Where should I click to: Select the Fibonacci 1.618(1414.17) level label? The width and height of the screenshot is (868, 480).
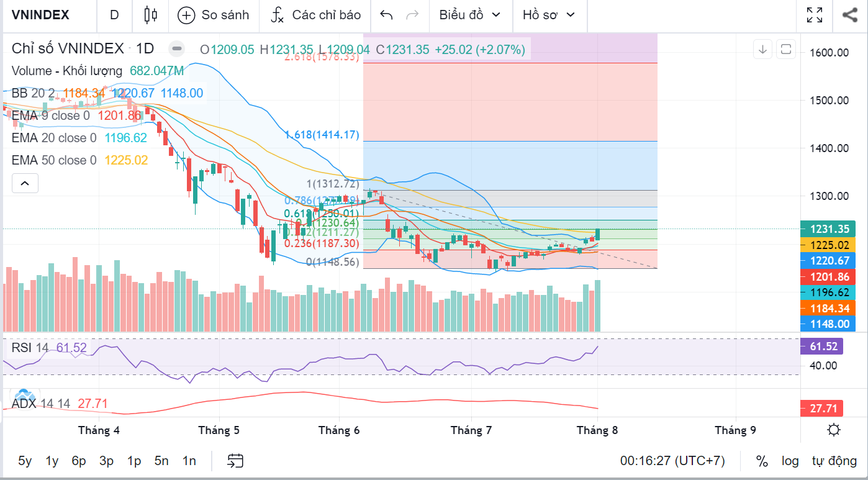click(x=322, y=134)
